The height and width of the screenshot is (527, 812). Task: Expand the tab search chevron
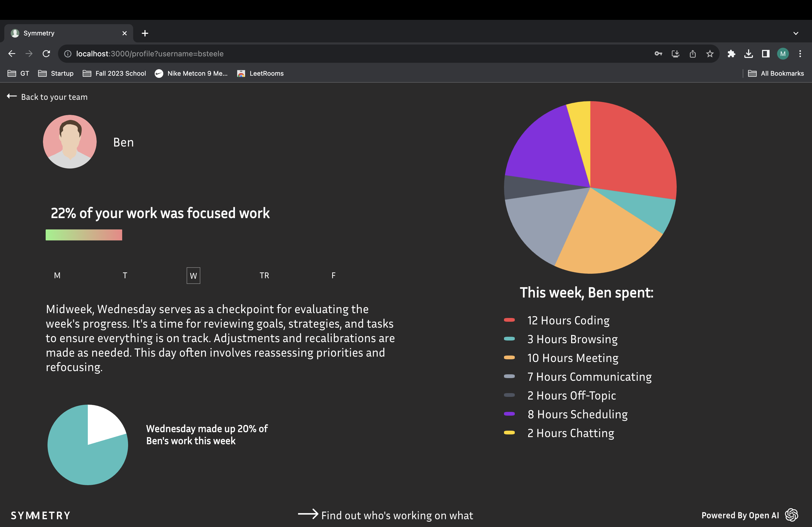click(x=796, y=33)
